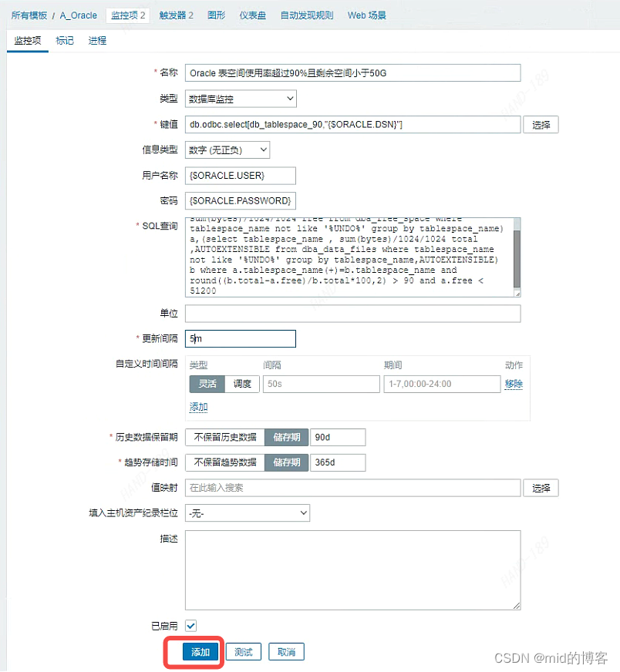620x672 pixels.
Task: Open the 填入主机资产纪录栏位 dropdown
Action: pos(248,513)
